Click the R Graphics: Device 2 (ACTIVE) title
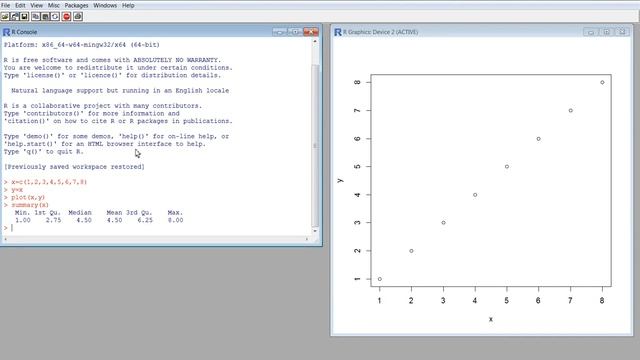The width and height of the screenshot is (640, 360). 380,32
